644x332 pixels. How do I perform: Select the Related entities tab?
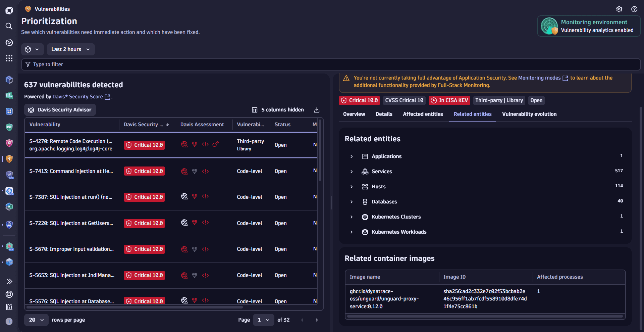472,114
